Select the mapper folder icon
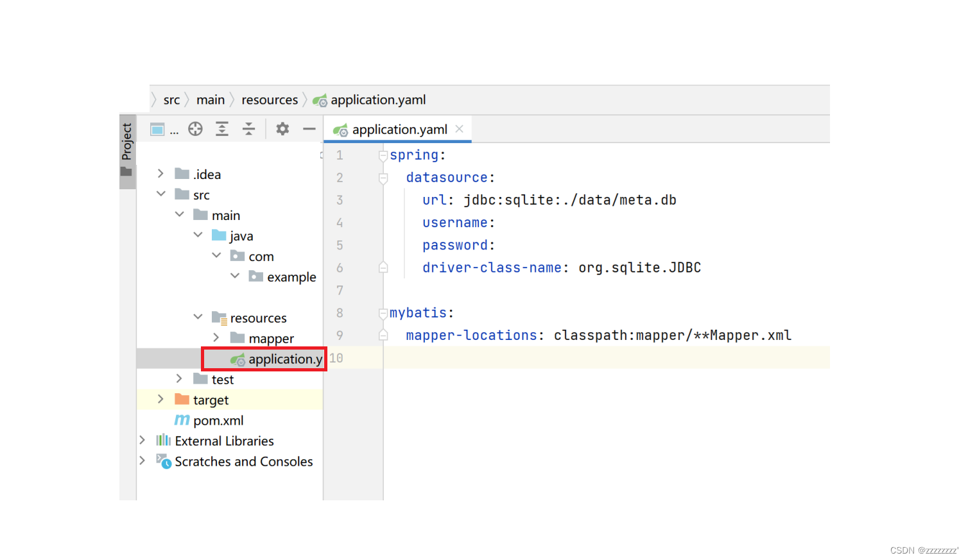968x560 pixels. (x=238, y=338)
